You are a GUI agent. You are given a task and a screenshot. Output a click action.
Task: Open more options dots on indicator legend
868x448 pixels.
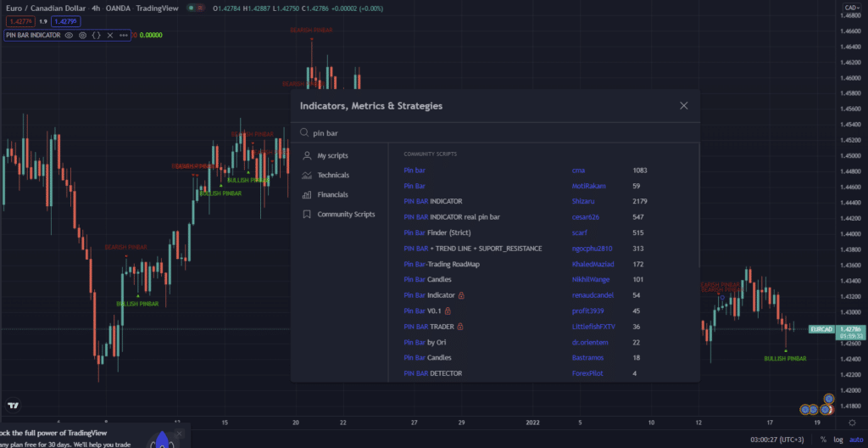click(124, 36)
